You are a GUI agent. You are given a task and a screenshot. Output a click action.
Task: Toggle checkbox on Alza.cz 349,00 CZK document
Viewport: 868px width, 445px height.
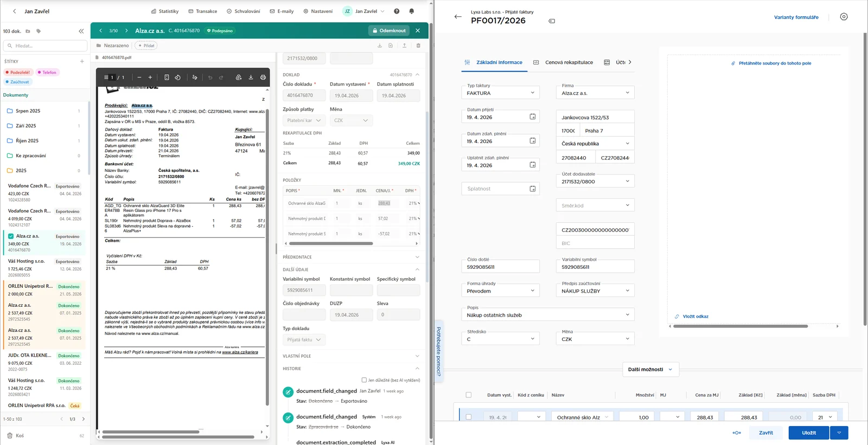pos(11,236)
